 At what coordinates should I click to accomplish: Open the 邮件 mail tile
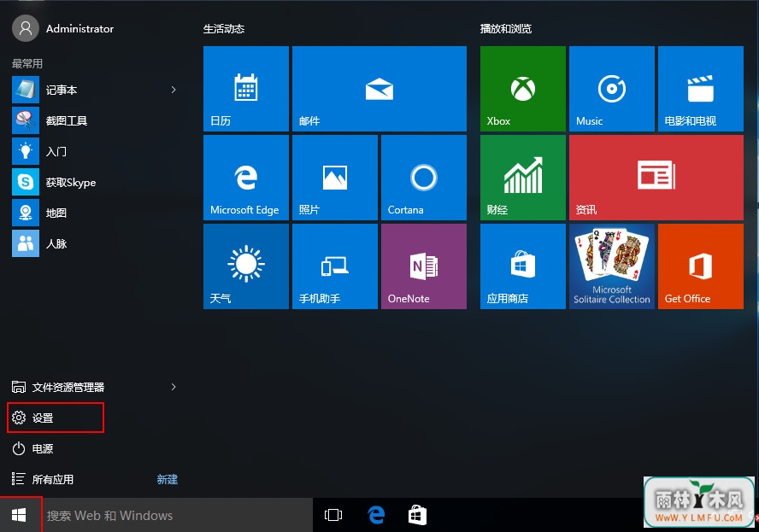tap(379, 89)
